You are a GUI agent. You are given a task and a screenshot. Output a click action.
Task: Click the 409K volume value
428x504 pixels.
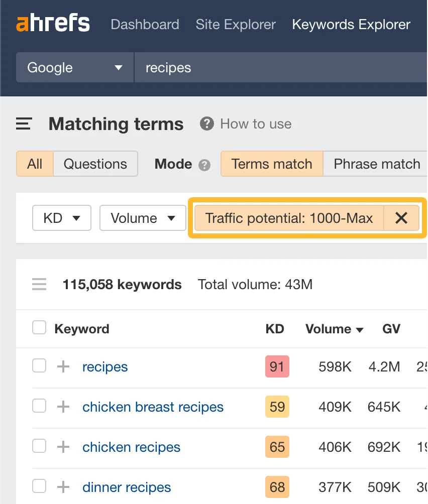335,407
